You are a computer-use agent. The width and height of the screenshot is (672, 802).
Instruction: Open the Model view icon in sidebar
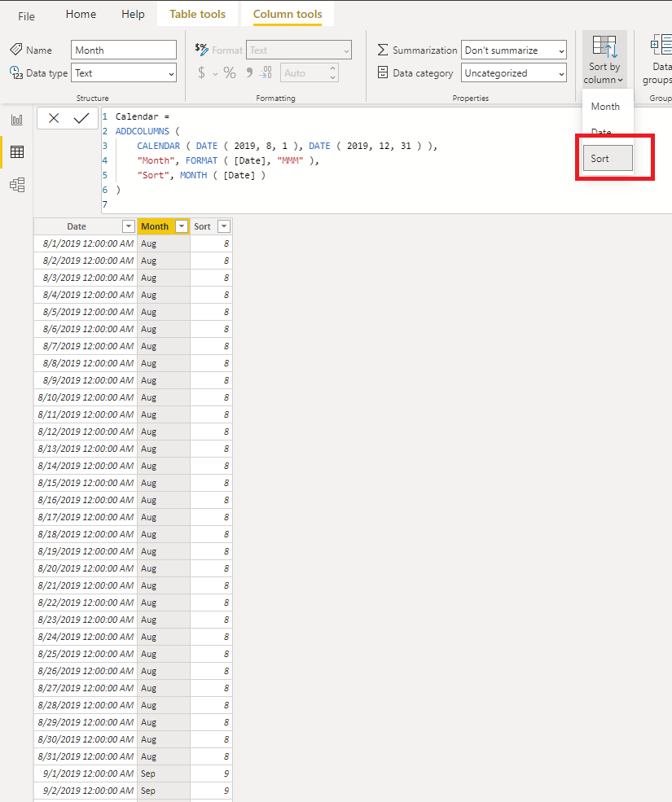(17, 185)
